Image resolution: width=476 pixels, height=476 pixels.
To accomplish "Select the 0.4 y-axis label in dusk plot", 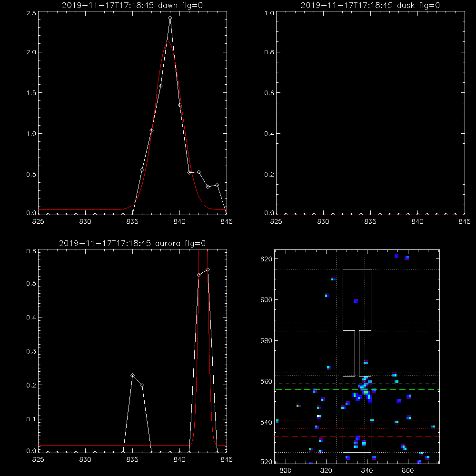I will (x=269, y=134).
